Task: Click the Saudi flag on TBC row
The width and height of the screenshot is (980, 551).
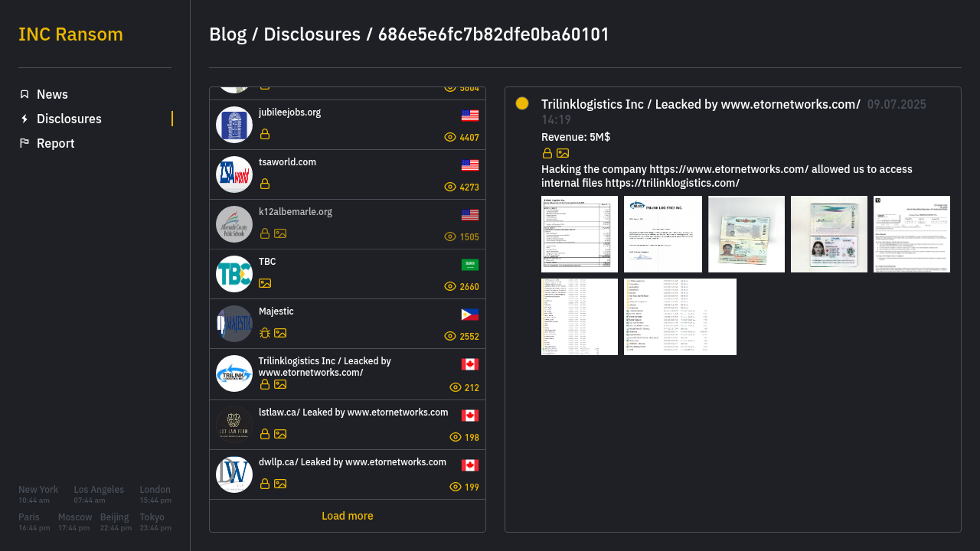Action: 470,265
